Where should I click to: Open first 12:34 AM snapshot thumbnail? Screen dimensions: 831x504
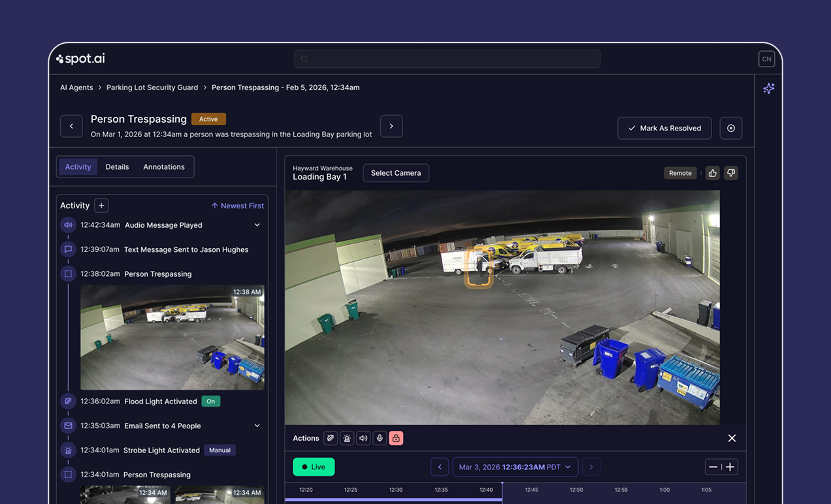click(x=125, y=495)
